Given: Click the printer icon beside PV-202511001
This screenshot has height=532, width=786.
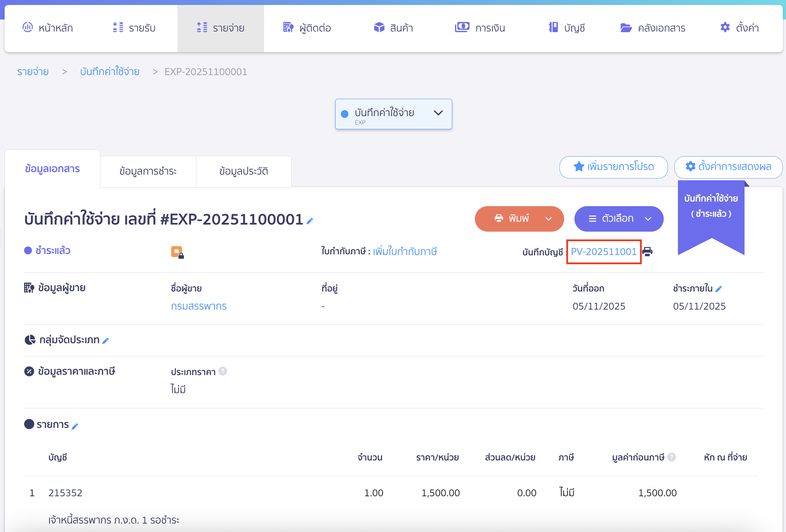Looking at the screenshot, I should pos(648,252).
